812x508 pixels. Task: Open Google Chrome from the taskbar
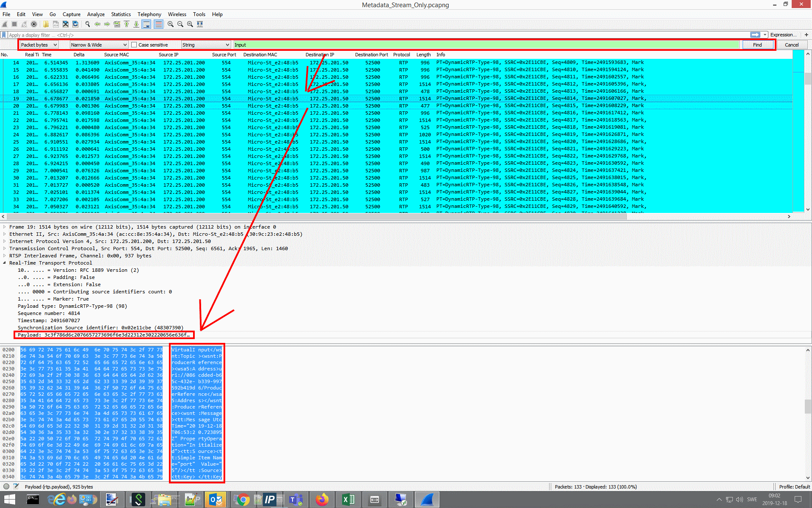[x=243, y=500]
